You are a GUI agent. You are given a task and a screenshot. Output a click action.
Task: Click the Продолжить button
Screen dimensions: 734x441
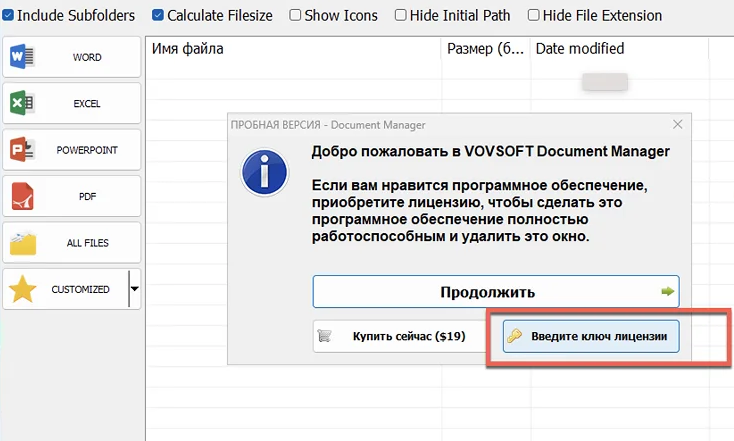point(496,292)
